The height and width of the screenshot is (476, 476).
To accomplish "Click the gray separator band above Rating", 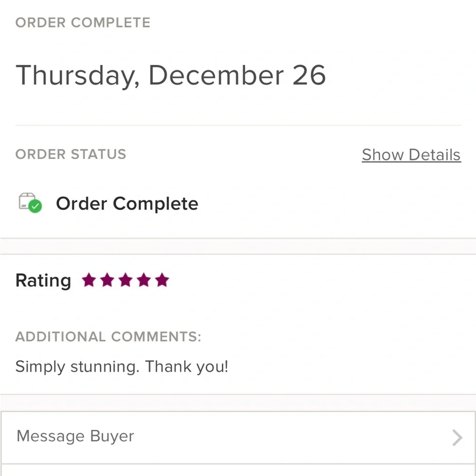I will (238, 246).
